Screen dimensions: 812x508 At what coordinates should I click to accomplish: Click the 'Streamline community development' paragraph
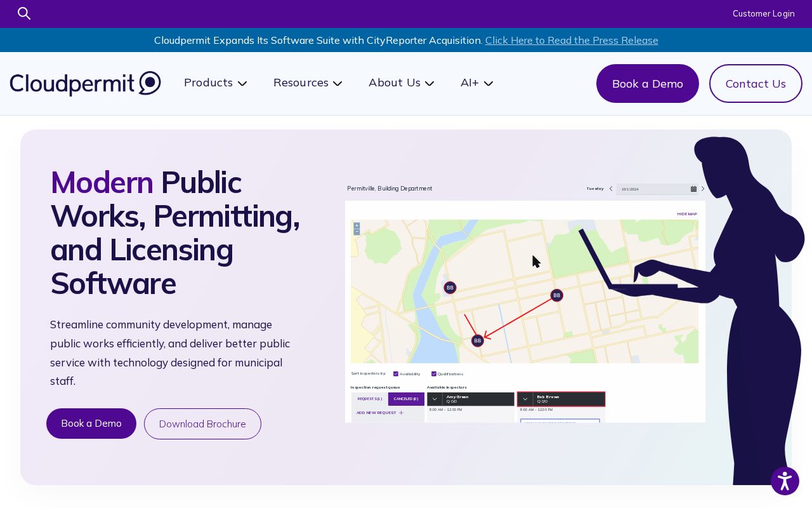click(171, 352)
